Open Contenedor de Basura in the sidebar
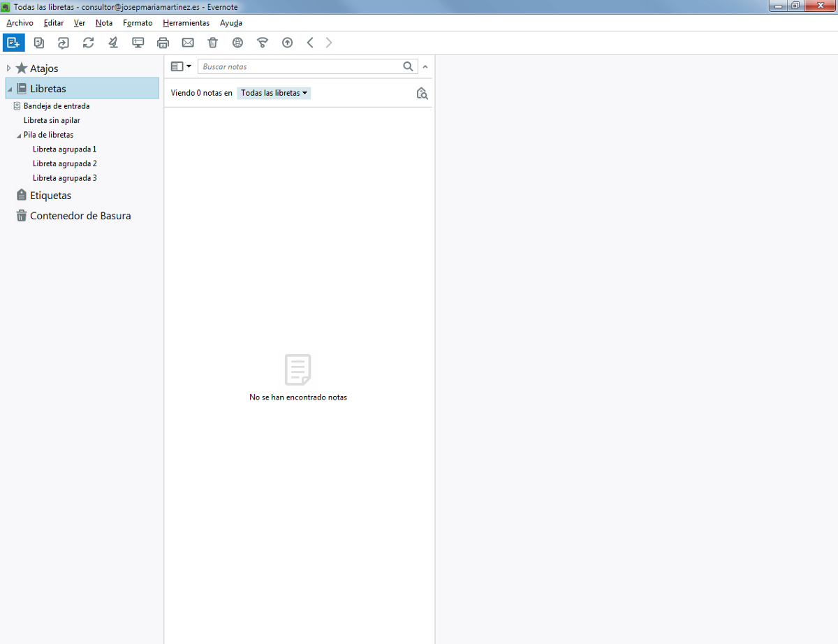838x644 pixels. click(80, 216)
